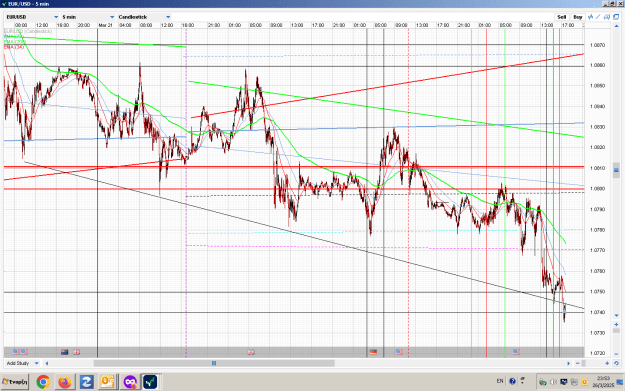This screenshot has width=625, height=391.
Task: Click the system tray clock
Action: pyautogui.click(x=603, y=382)
